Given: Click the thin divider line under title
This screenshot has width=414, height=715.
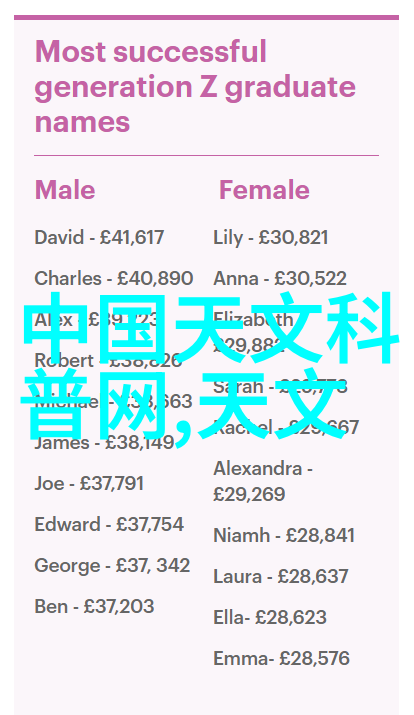Looking at the screenshot, I should click(207, 155).
